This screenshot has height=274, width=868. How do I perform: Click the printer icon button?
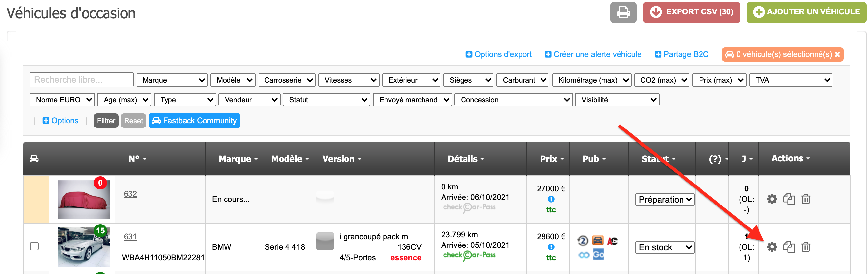tap(623, 12)
